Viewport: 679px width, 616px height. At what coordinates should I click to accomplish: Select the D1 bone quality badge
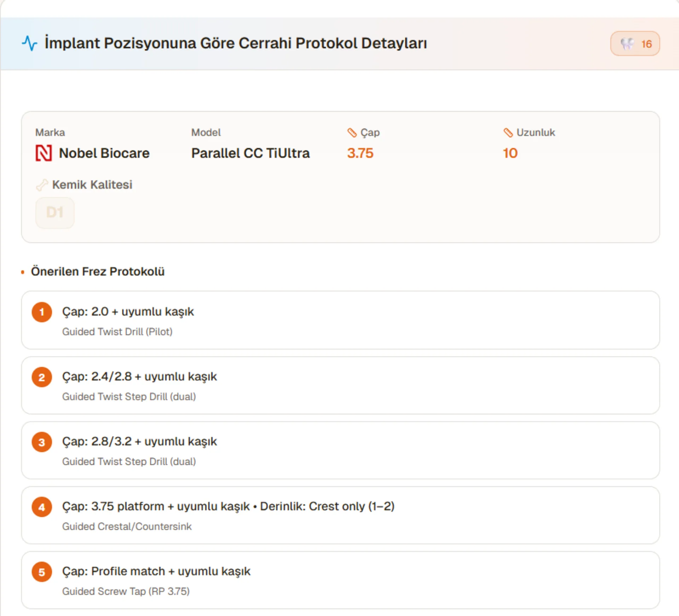55,212
